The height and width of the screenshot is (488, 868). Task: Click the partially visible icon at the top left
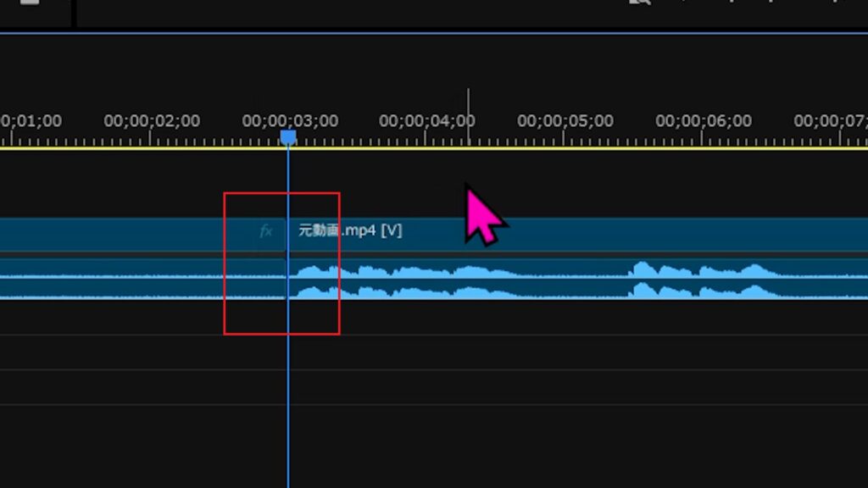point(31,3)
